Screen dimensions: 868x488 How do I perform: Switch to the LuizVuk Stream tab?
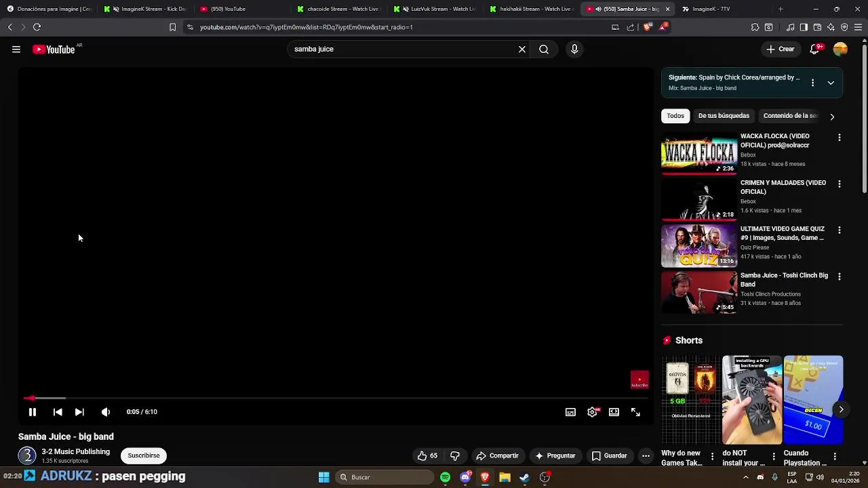[436, 9]
